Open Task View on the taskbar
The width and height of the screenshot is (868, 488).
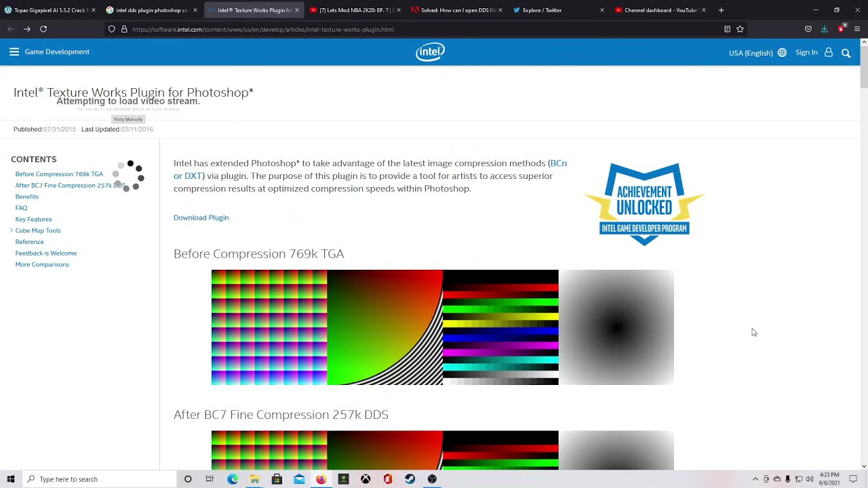tap(210, 479)
